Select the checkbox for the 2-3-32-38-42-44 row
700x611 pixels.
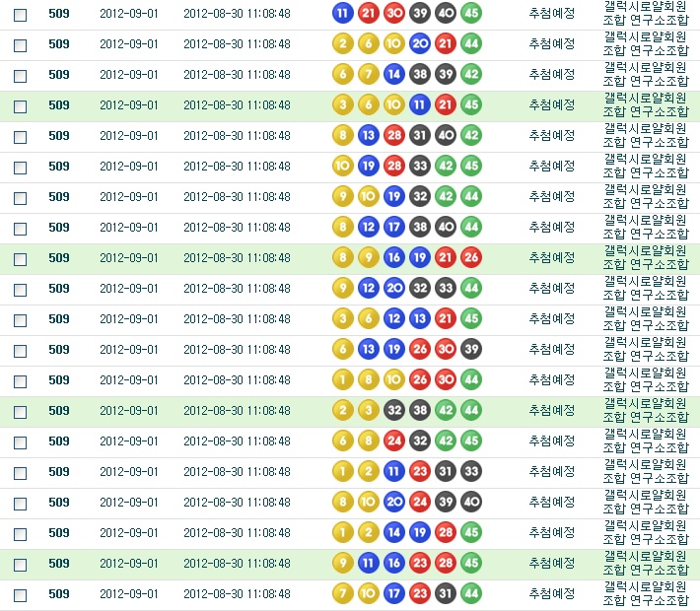(20, 411)
